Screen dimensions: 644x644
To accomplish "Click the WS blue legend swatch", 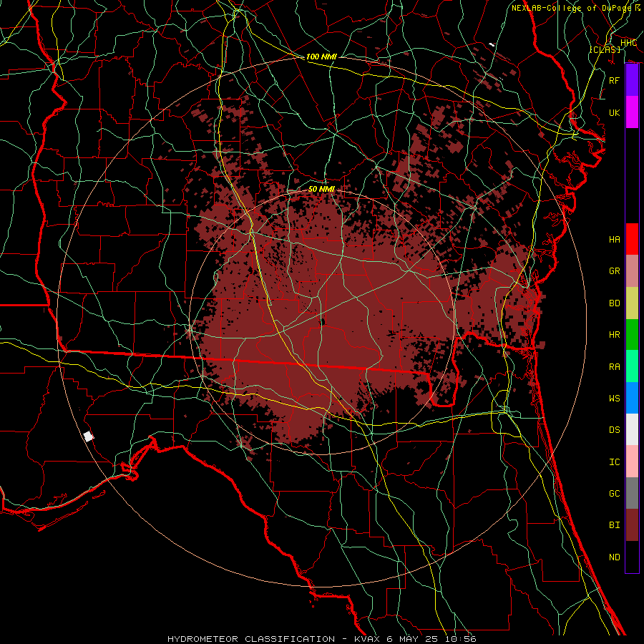I will tap(632, 398).
